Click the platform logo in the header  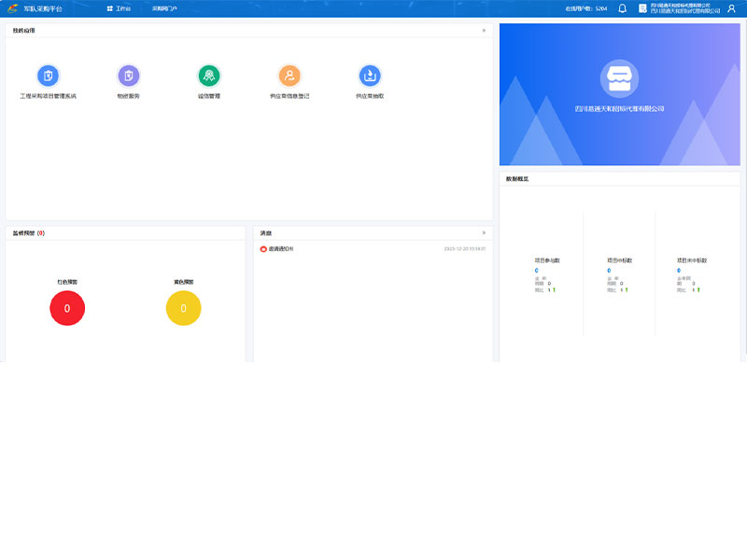pos(12,8)
